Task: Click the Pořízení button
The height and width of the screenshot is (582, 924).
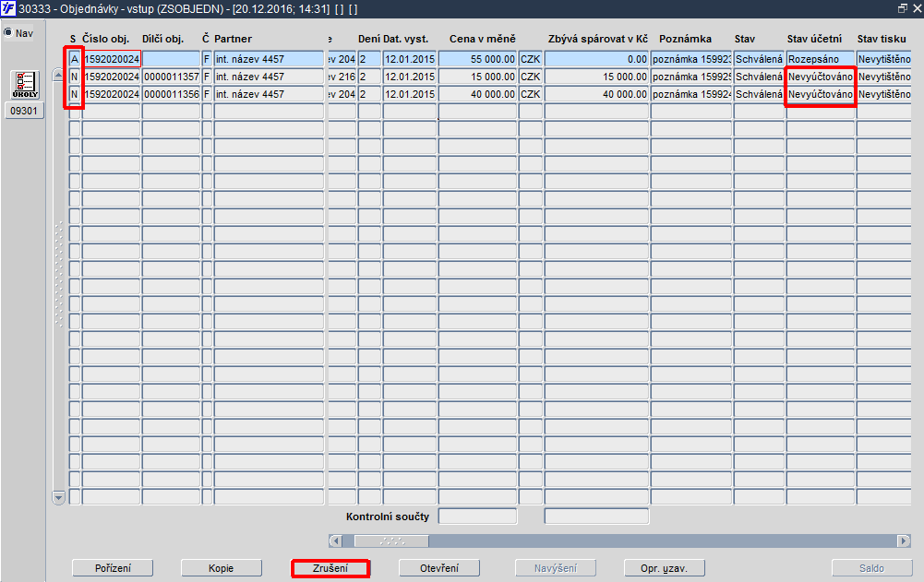Action: click(113, 568)
